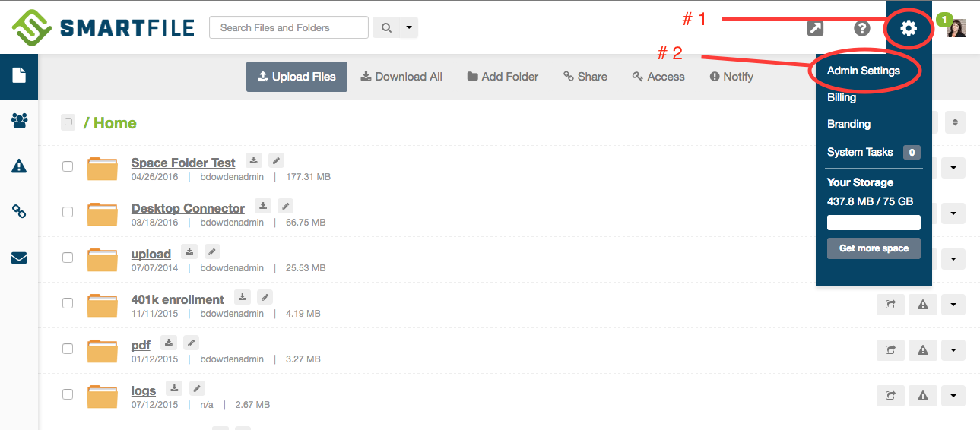The width and height of the screenshot is (980, 430).
Task: Open the Files section in left sidebar
Action: 19,75
